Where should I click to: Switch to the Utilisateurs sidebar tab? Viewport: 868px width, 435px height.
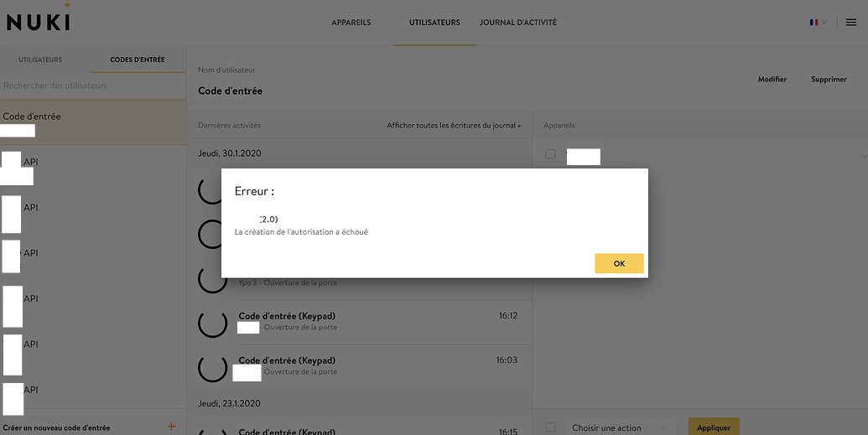tap(40, 60)
